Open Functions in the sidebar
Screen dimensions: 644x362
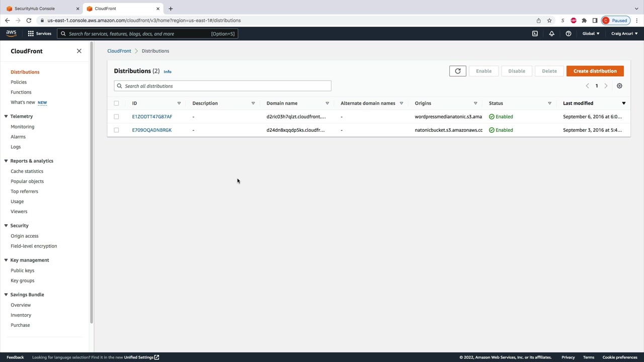point(21,92)
